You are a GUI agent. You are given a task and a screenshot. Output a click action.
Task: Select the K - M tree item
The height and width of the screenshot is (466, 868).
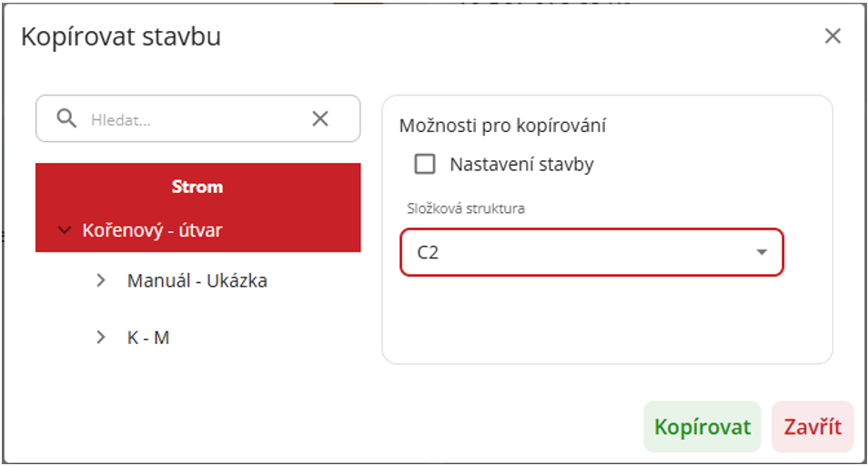coord(148,338)
